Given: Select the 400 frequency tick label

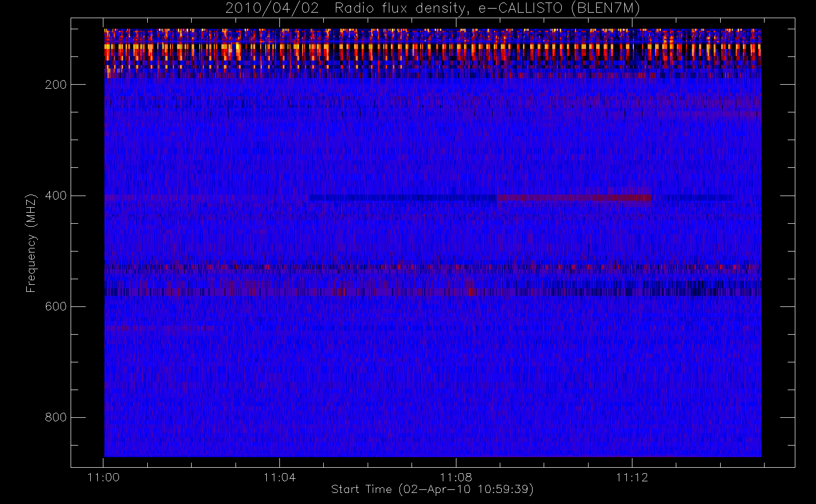Looking at the screenshot, I should [55, 196].
